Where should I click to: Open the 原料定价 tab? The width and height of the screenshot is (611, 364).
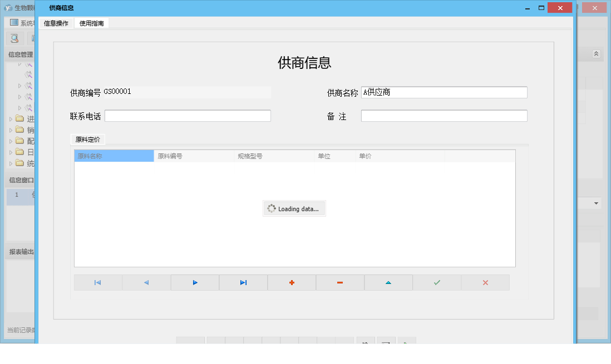point(86,139)
